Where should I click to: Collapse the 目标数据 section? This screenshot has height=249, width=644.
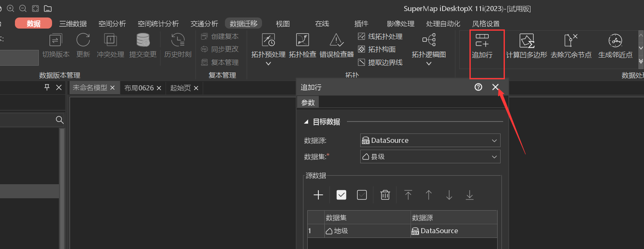pyautogui.click(x=306, y=122)
